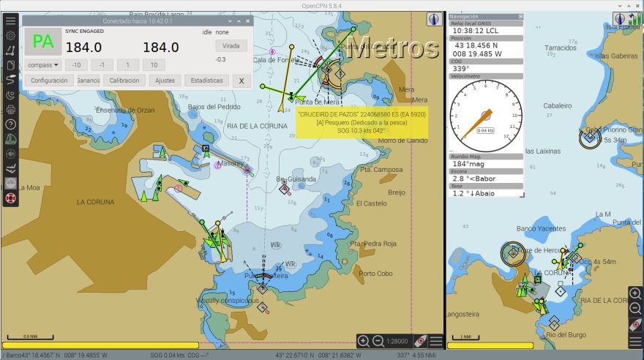Toggle the night mode moon icon

(x=10, y=95)
